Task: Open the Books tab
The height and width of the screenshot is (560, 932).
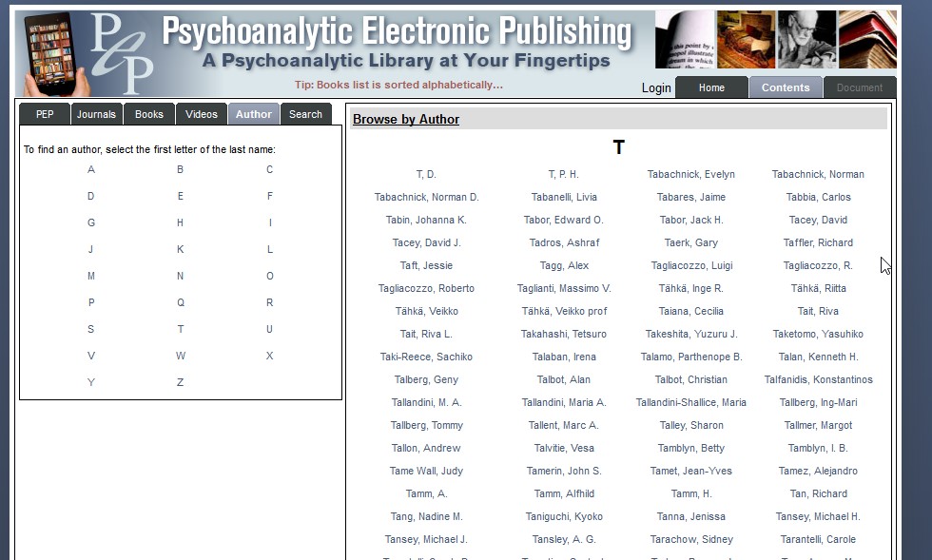Action: click(x=148, y=114)
